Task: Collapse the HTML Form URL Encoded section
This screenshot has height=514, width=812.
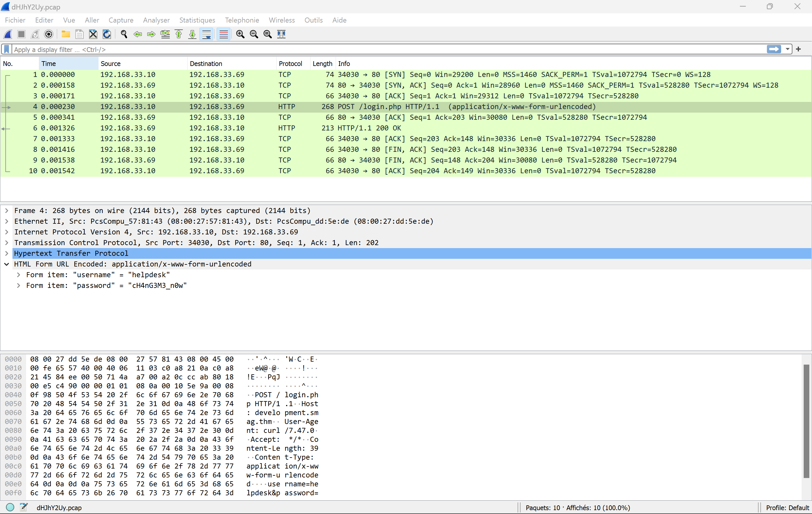Action: [x=7, y=264]
